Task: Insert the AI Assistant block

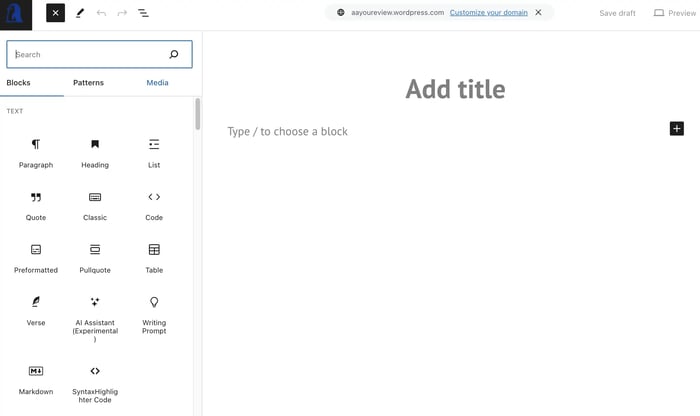Action: tap(95, 319)
